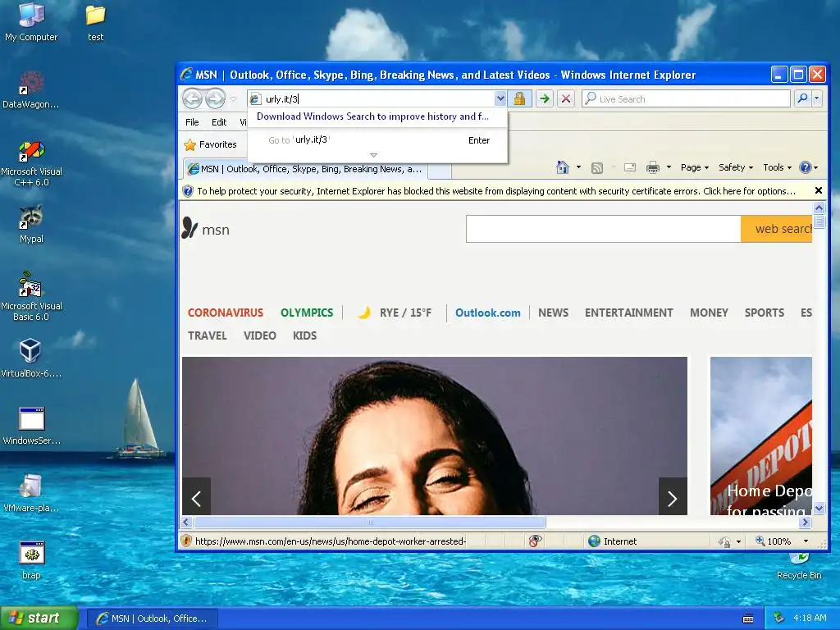This screenshot has width=840, height=630.
Task: Click the CORONAVIRUS nav link
Action: 226,313
